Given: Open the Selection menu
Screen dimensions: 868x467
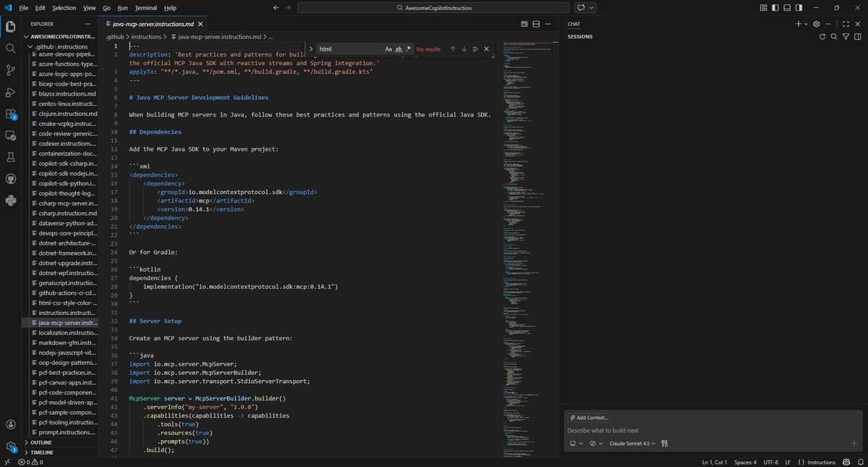Looking at the screenshot, I should 64,8.
